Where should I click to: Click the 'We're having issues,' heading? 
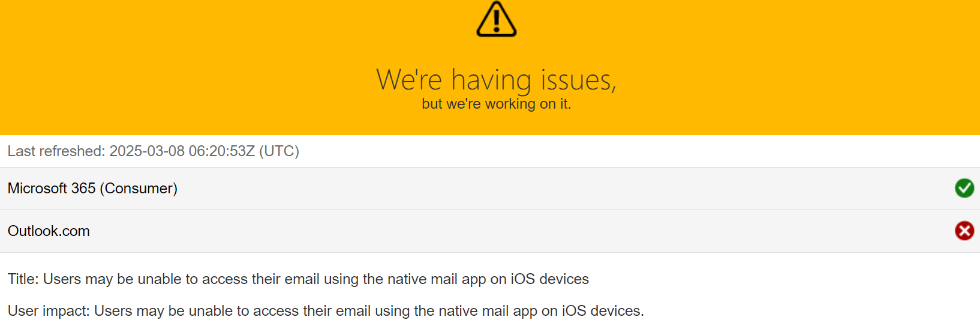[496, 80]
